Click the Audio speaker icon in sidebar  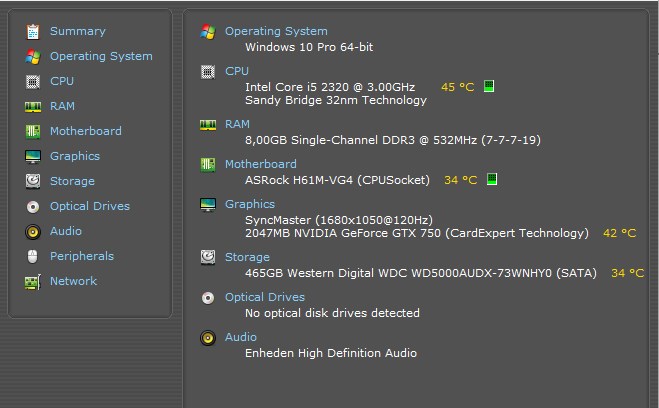[x=33, y=232]
